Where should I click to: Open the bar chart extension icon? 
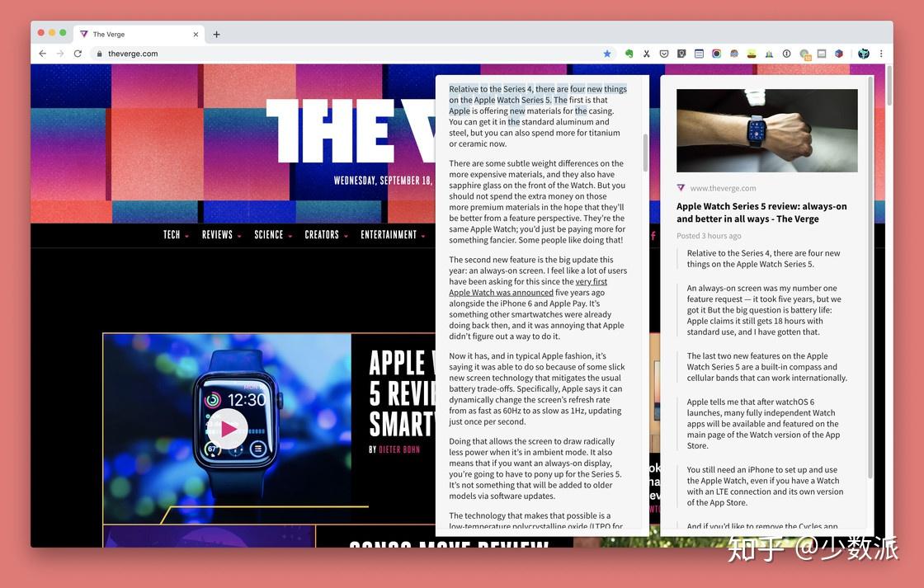point(769,54)
